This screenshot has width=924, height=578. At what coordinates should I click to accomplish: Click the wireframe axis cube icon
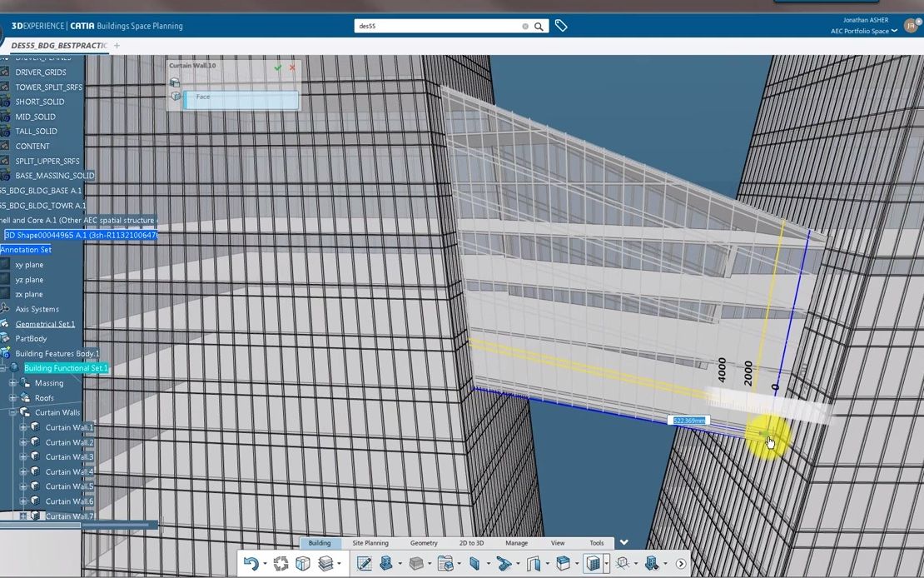click(x=623, y=564)
